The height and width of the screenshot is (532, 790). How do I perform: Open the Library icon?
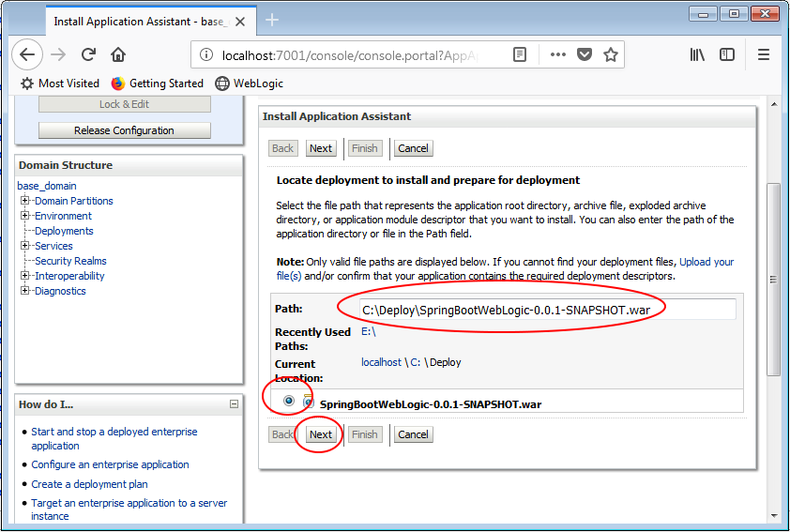click(x=697, y=54)
